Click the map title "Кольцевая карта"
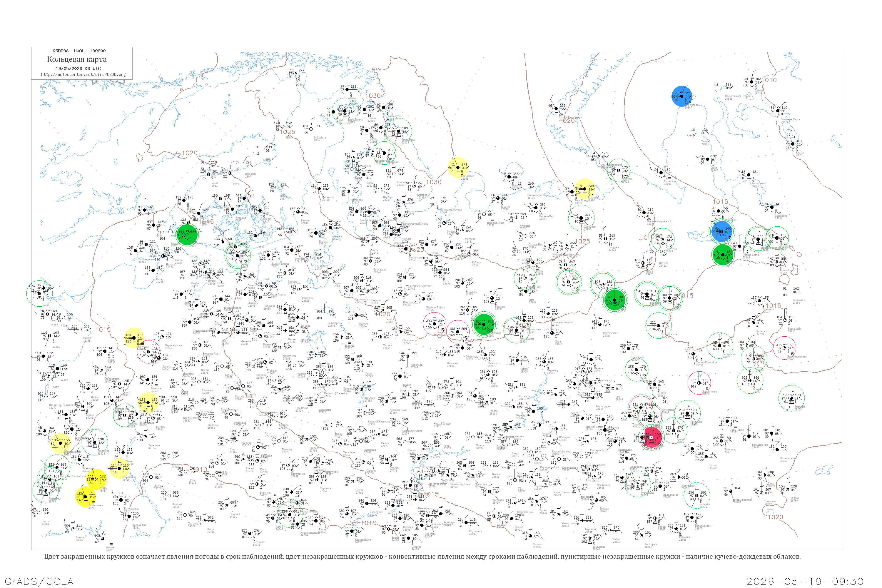 77,59
